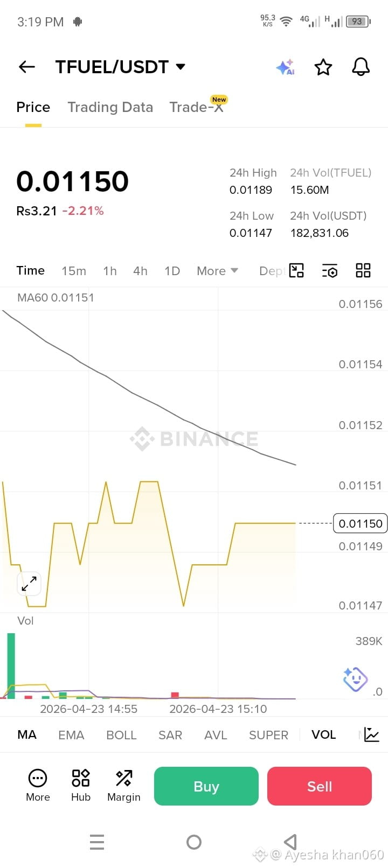
Task: Switch to Trading Data tab
Action: pos(110,107)
